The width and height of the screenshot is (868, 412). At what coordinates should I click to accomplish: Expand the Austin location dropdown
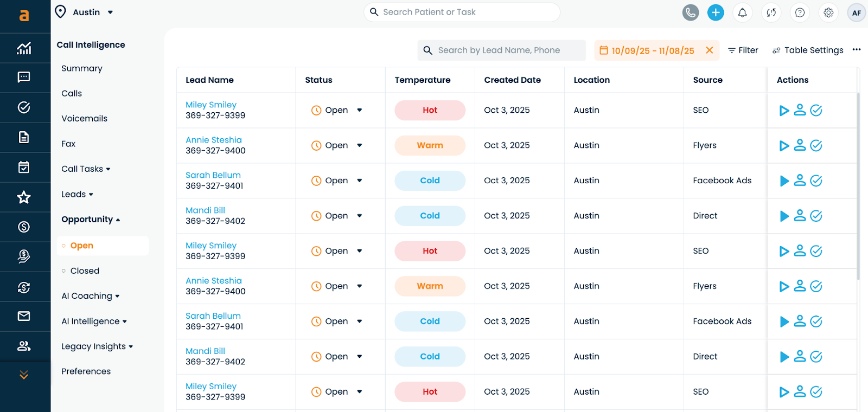(110, 12)
